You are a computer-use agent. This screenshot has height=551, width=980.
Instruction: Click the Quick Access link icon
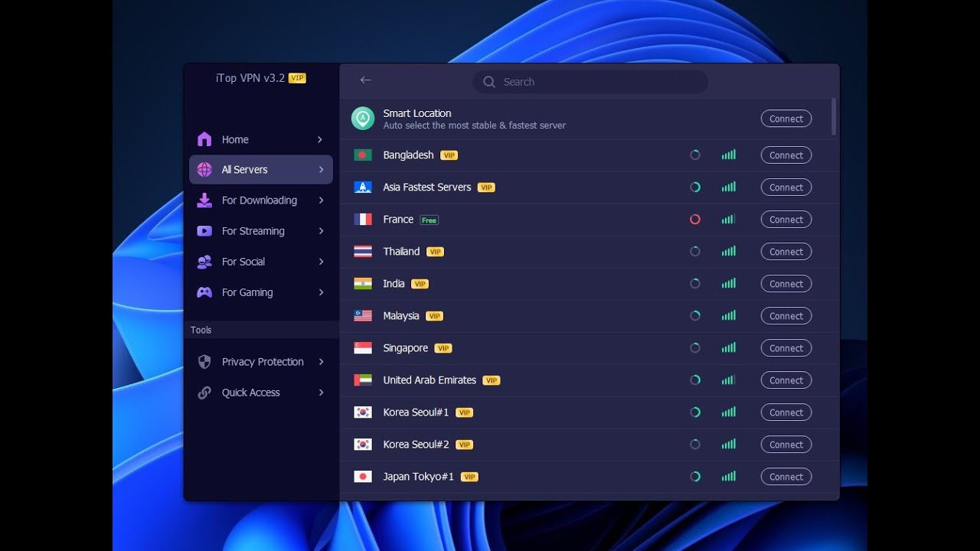pyautogui.click(x=204, y=393)
